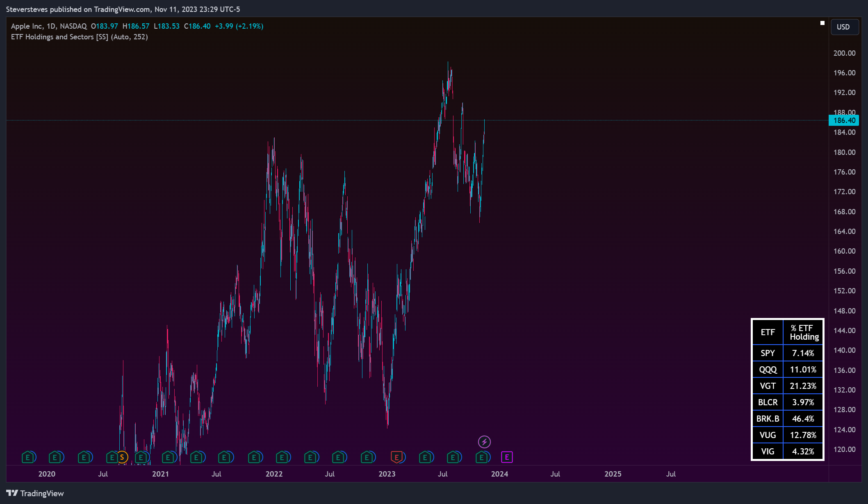Click the 2023 label on time axis
868x504 pixels.
[x=387, y=474]
